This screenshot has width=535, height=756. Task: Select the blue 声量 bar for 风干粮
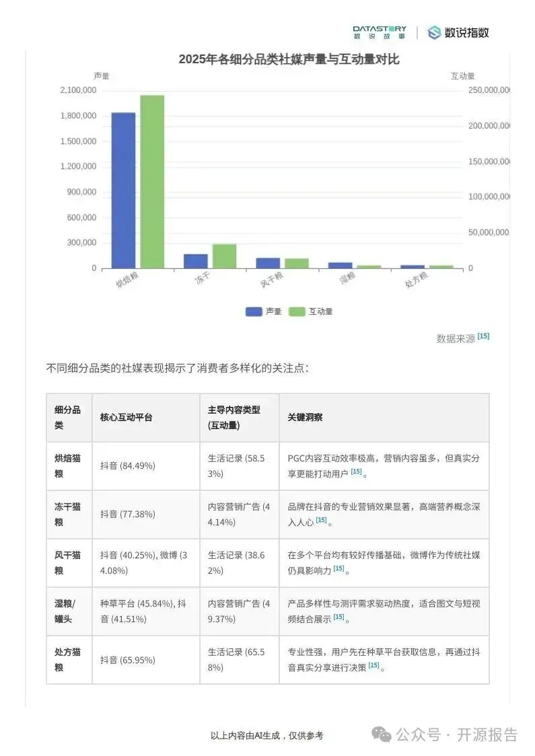[x=269, y=263]
